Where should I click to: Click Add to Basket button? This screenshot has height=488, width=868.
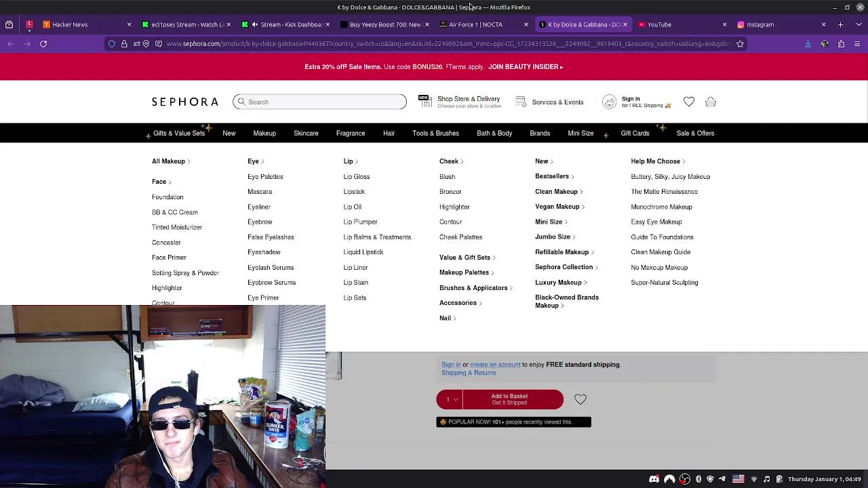tap(513, 400)
